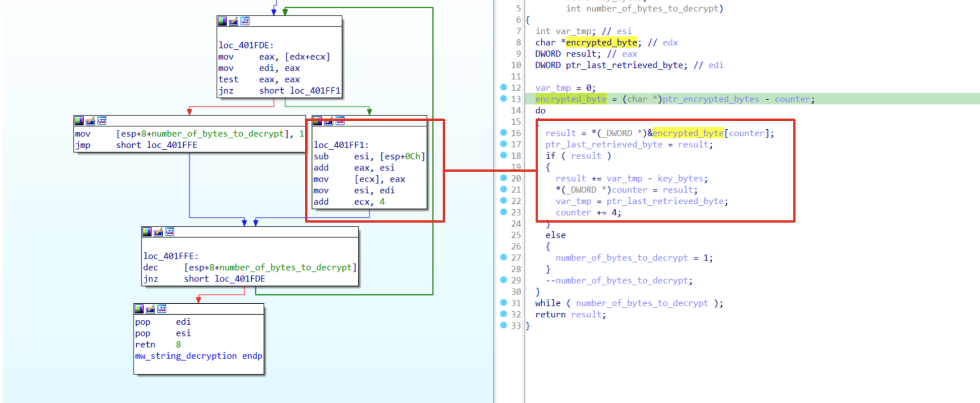Click 'jnz short loc_401FDE' instruction
Viewport: 980px width, 403px height.
click(x=204, y=279)
